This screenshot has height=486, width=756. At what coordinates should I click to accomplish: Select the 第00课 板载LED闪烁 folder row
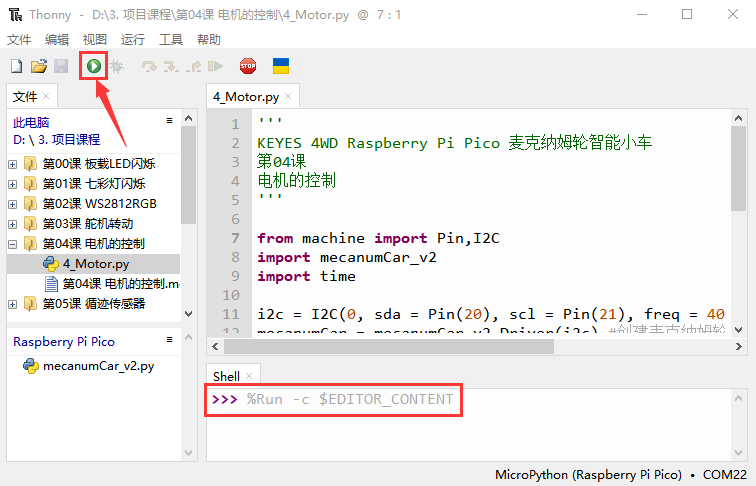click(94, 164)
